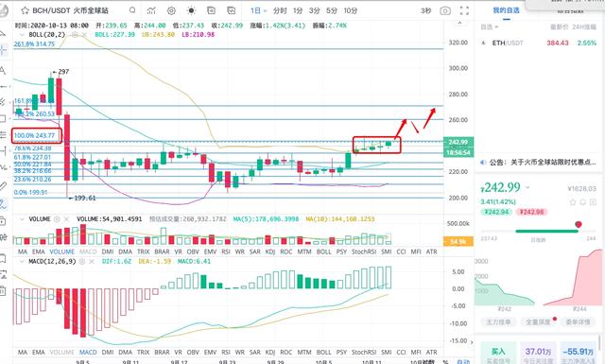Click the chart template icon left of 1日
Screen dimensions: 605x364
click(x=231, y=10)
